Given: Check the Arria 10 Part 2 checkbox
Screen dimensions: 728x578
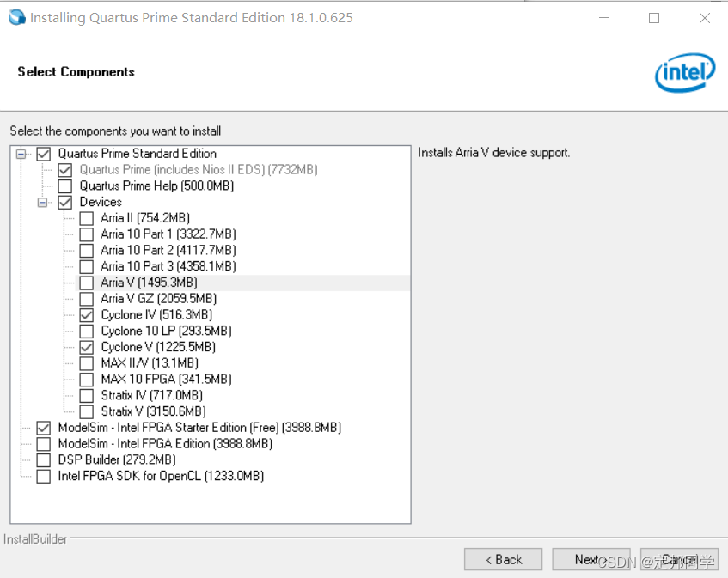Looking at the screenshot, I should [86, 251].
